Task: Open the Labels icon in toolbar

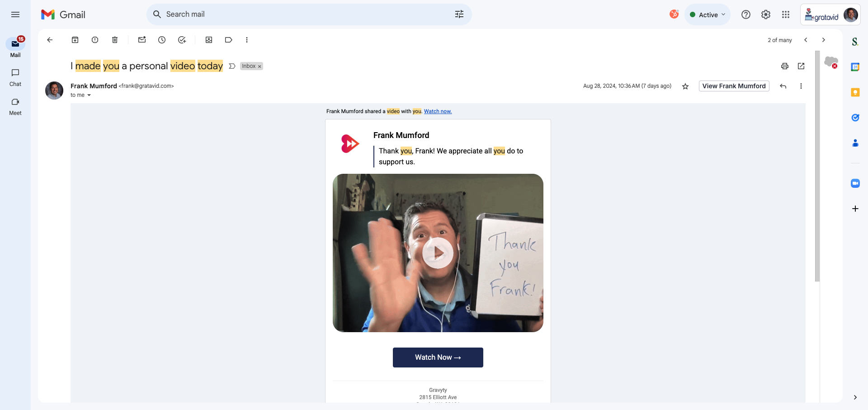Action: click(x=229, y=40)
